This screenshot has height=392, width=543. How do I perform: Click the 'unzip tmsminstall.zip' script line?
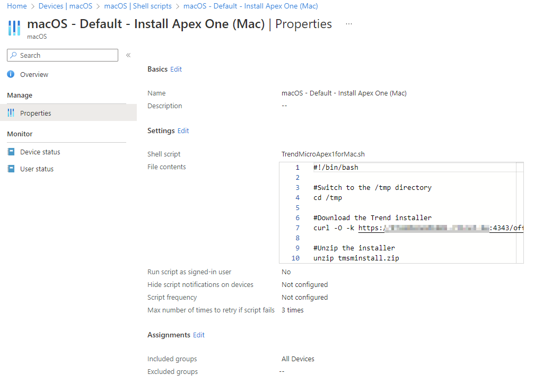tap(356, 258)
